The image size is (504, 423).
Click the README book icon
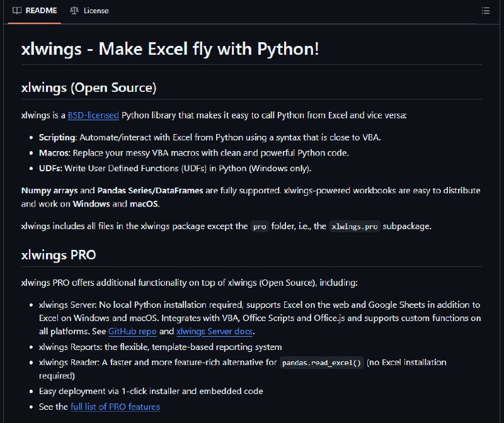pyautogui.click(x=17, y=11)
